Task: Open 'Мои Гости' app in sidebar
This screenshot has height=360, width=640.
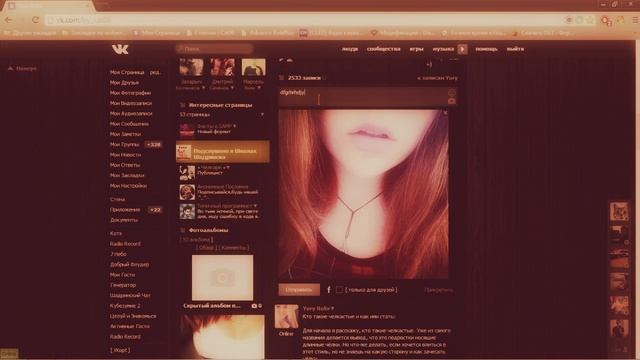Action: tap(122, 275)
